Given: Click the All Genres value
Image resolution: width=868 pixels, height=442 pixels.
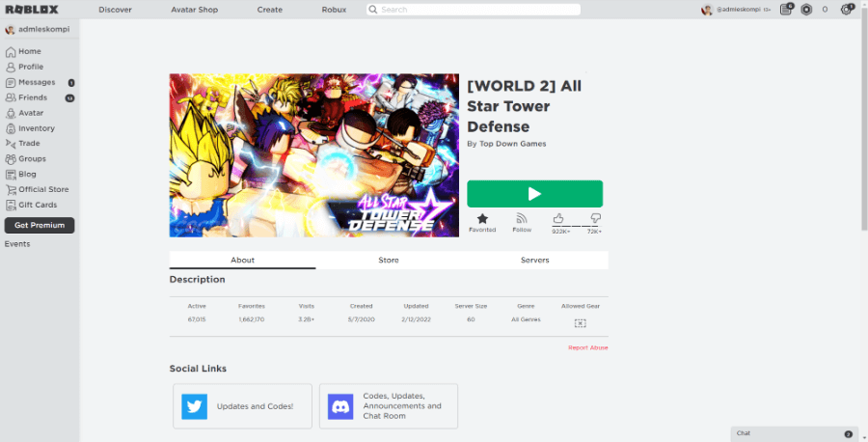Looking at the screenshot, I should tap(526, 319).
